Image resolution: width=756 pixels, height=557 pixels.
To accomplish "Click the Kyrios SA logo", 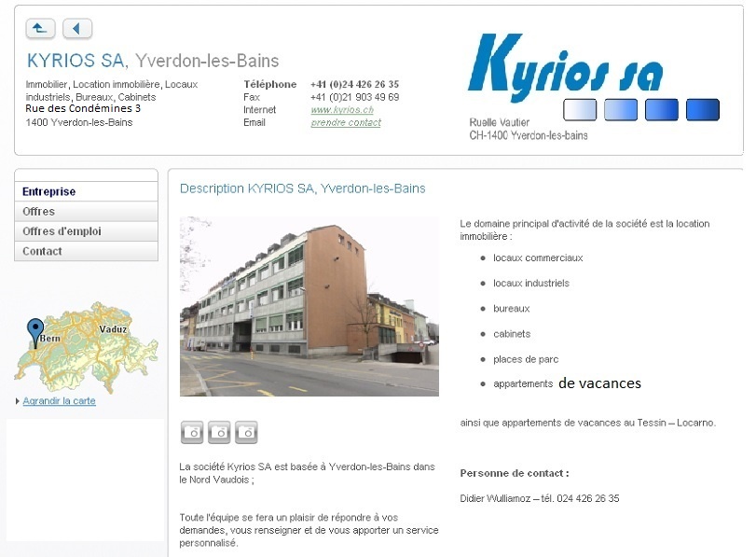I will click(565, 66).
